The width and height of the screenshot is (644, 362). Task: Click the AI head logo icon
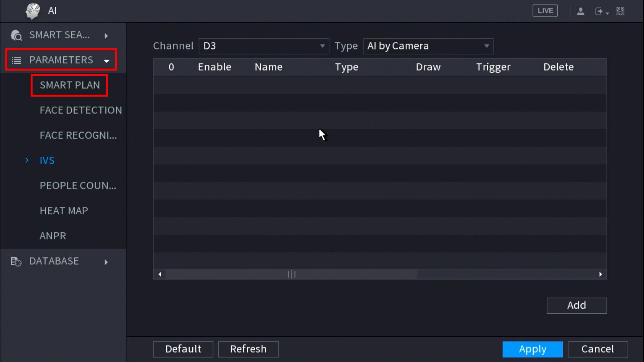[33, 11]
